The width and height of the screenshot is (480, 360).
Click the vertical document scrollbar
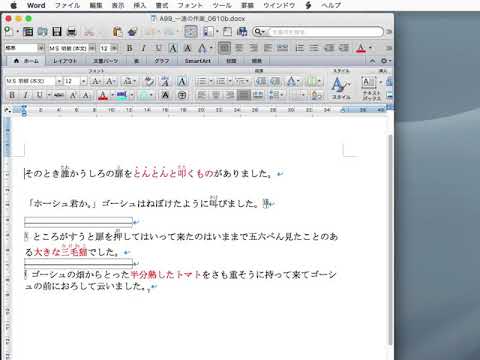tap(390, 239)
